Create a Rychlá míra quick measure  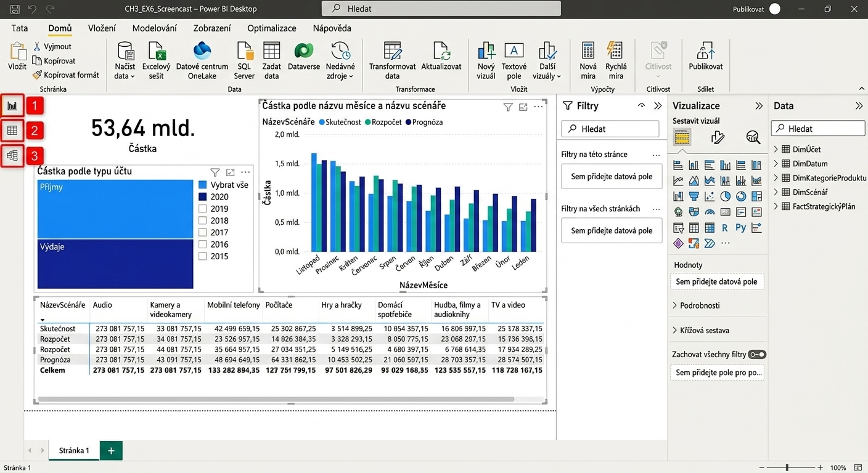616,61
